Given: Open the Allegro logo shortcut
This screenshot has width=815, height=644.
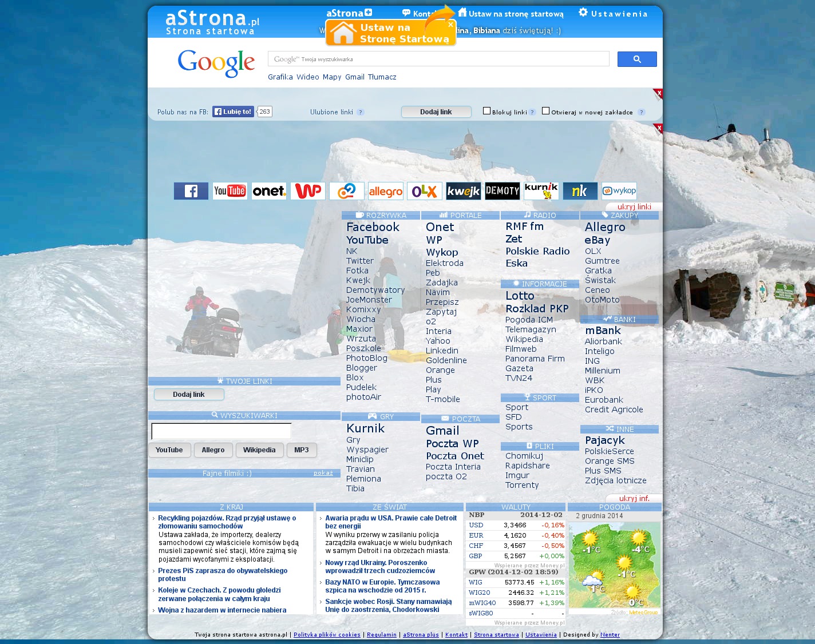Looking at the screenshot, I should [x=385, y=191].
